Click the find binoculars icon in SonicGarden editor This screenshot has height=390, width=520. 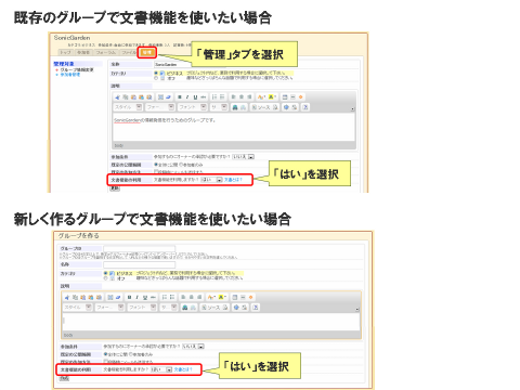coord(235,107)
